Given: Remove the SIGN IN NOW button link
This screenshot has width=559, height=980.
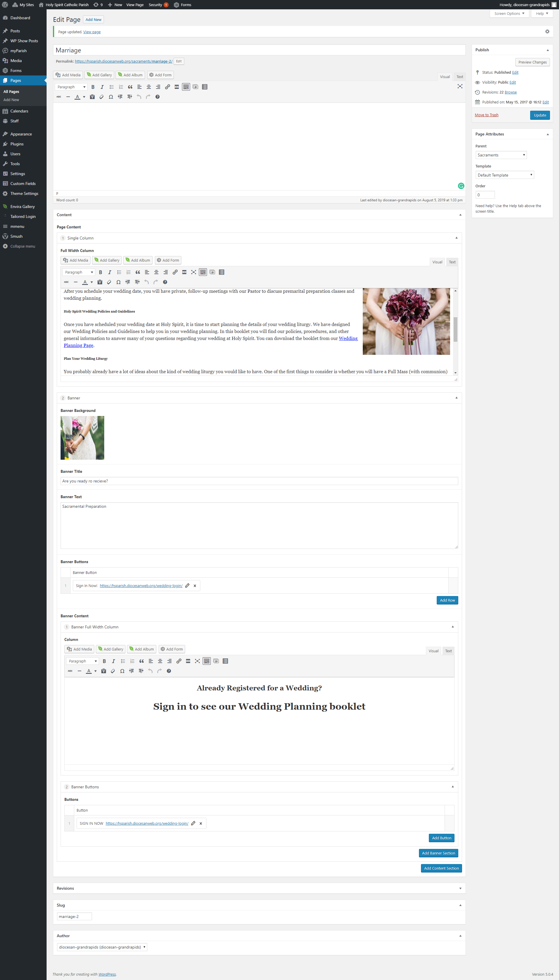Looking at the screenshot, I should 200,823.
